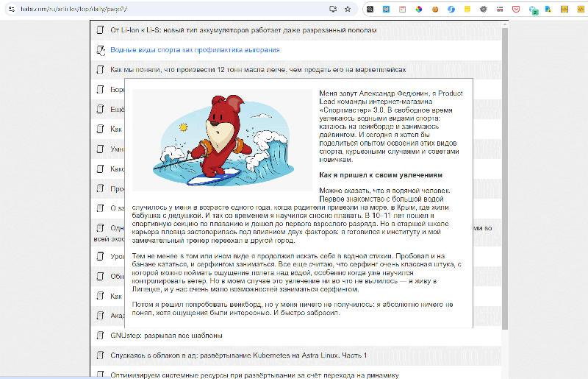This screenshot has width=588, height=379.
Task: Open article 'От Li-Ion к Li-S' link
Action: coord(243,30)
